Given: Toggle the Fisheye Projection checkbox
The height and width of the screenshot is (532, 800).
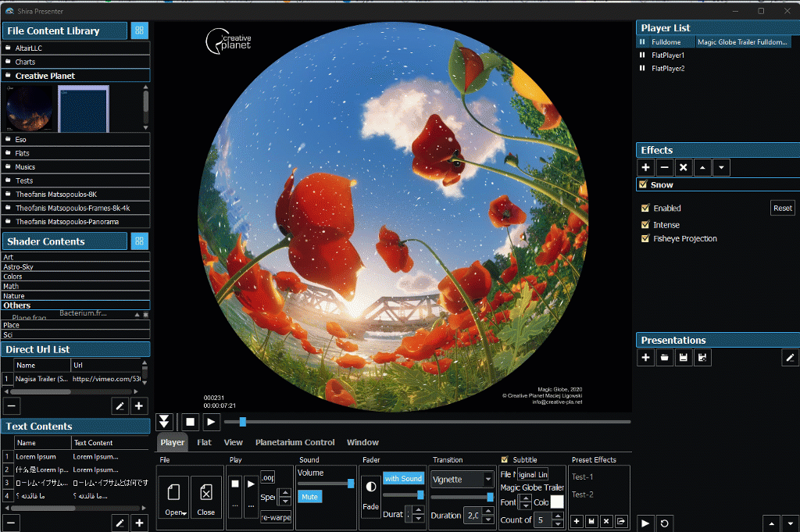Looking at the screenshot, I should 645,239.
